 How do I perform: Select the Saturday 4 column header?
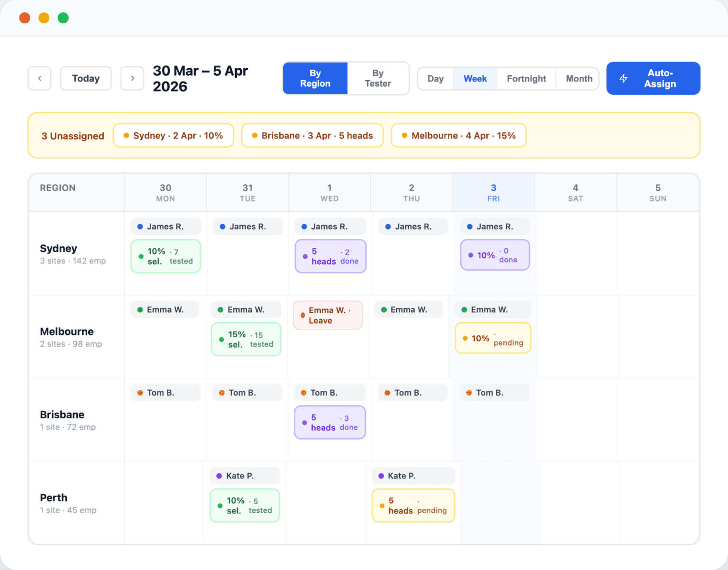[575, 192]
